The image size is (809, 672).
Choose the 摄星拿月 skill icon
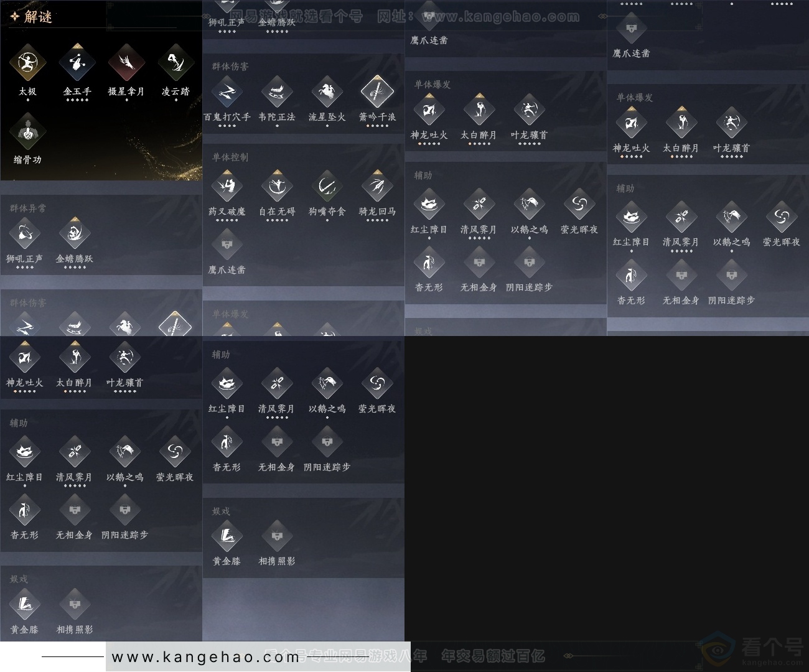pyautogui.click(x=126, y=63)
